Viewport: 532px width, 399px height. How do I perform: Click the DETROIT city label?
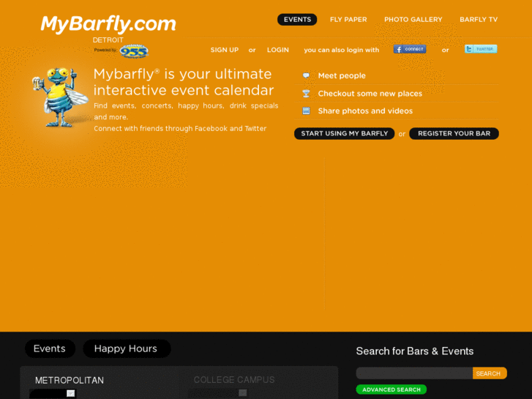(108, 40)
